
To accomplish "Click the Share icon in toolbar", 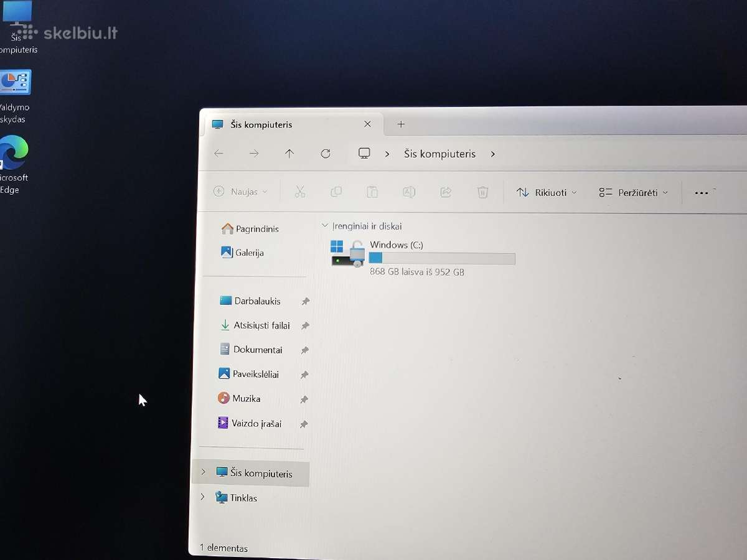I will pos(446,192).
